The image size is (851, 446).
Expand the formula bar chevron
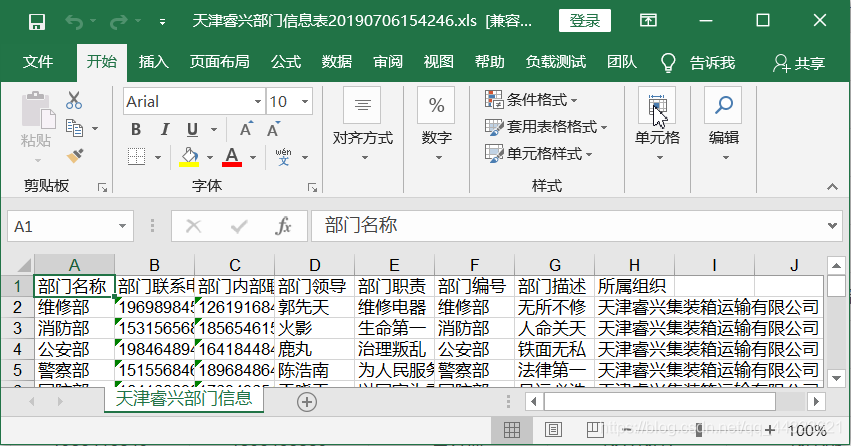coord(833,226)
